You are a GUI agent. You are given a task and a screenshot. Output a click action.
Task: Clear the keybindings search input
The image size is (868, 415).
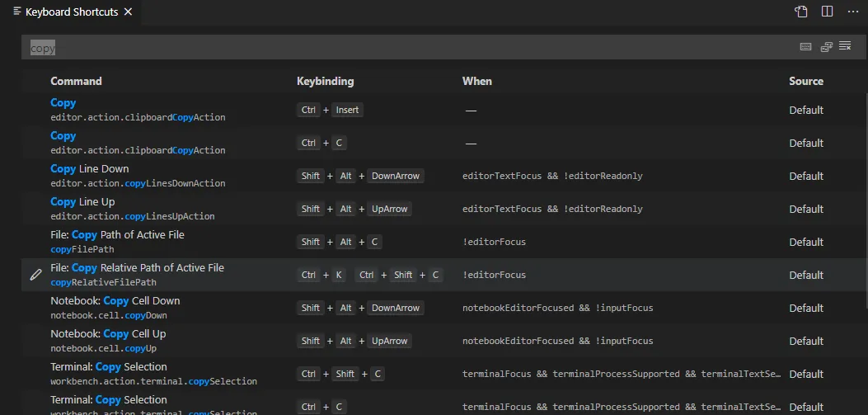[x=845, y=47]
